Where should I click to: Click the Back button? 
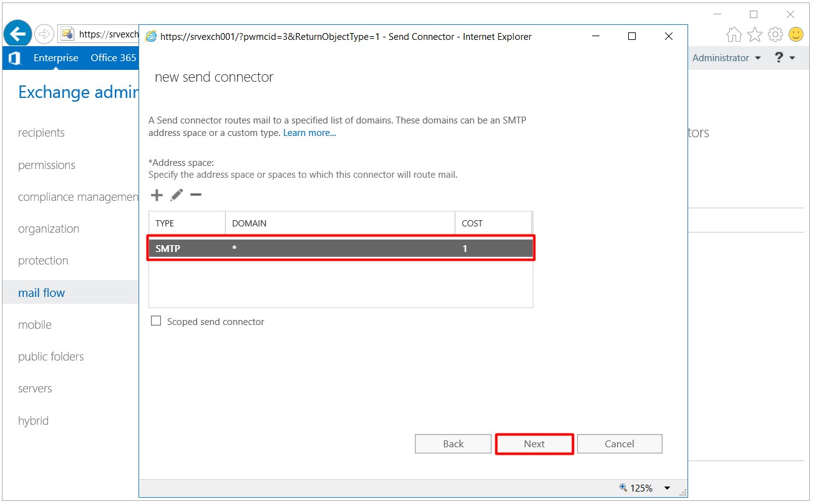[x=453, y=444]
